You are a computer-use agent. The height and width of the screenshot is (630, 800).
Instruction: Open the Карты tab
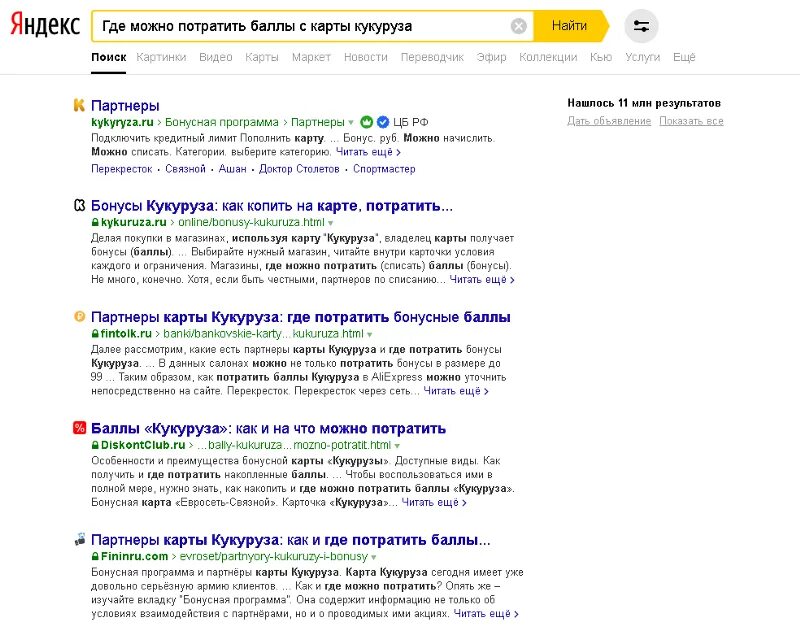[262, 57]
